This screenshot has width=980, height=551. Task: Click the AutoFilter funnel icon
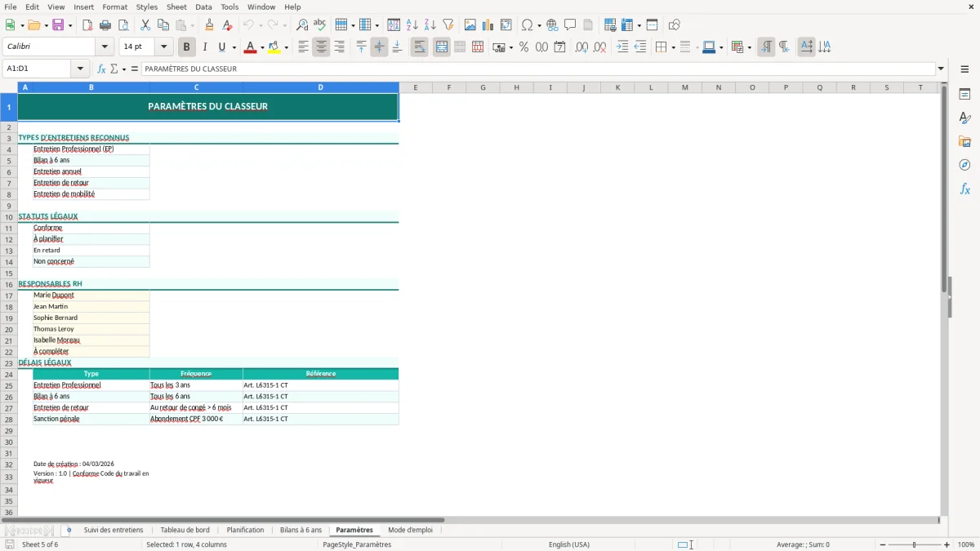click(x=448, y=25)
